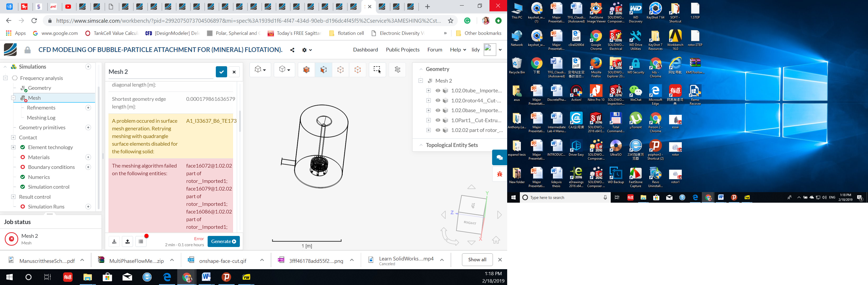
Task: Confirm Mesh 2 with the blue checkmark button
Action: [x=221, y=72]
